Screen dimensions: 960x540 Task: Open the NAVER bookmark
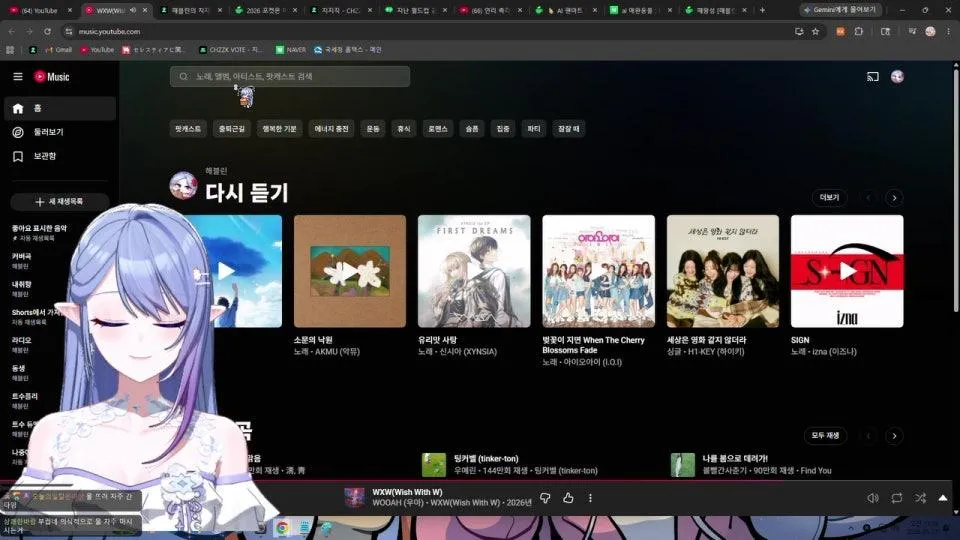[291, 50]
